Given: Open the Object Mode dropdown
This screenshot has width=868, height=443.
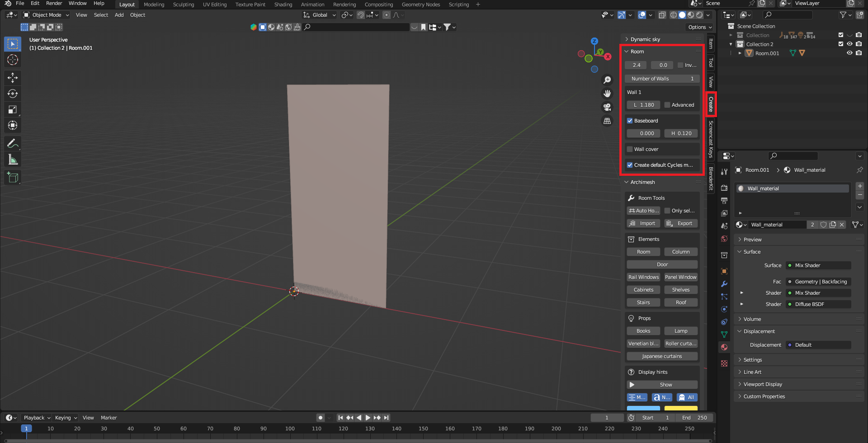Looking at the screenshot, I should [46, 15].
